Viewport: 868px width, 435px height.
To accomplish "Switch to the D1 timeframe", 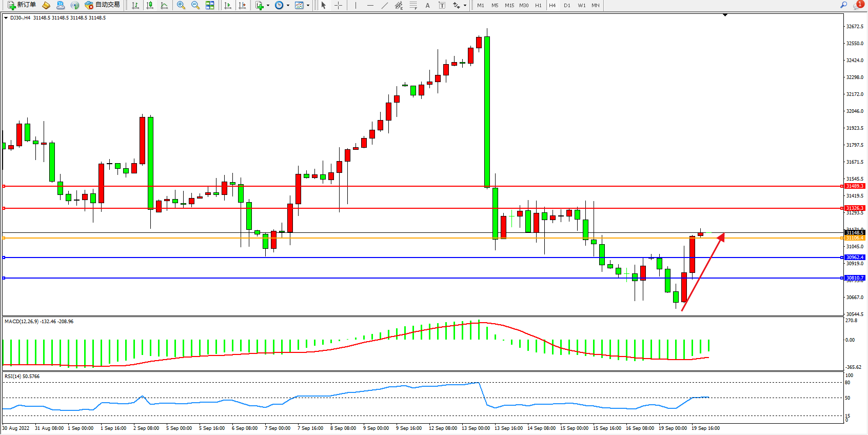I will [567, 5].
